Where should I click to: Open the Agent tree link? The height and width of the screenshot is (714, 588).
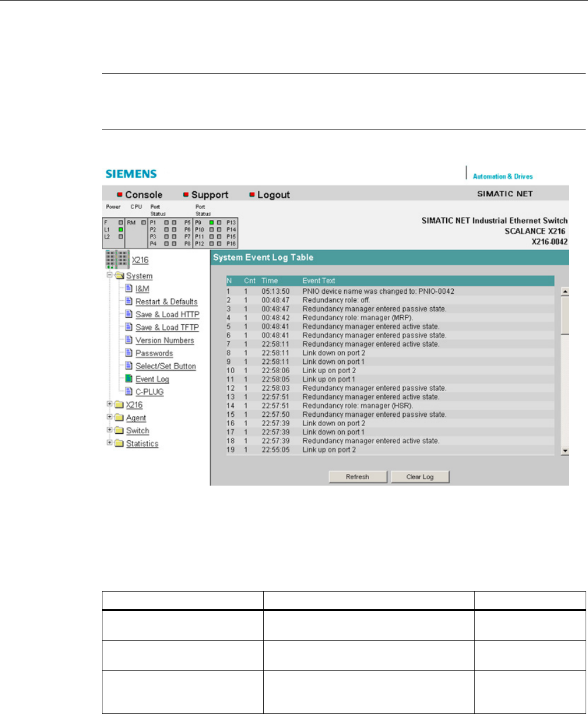(137, 419)
